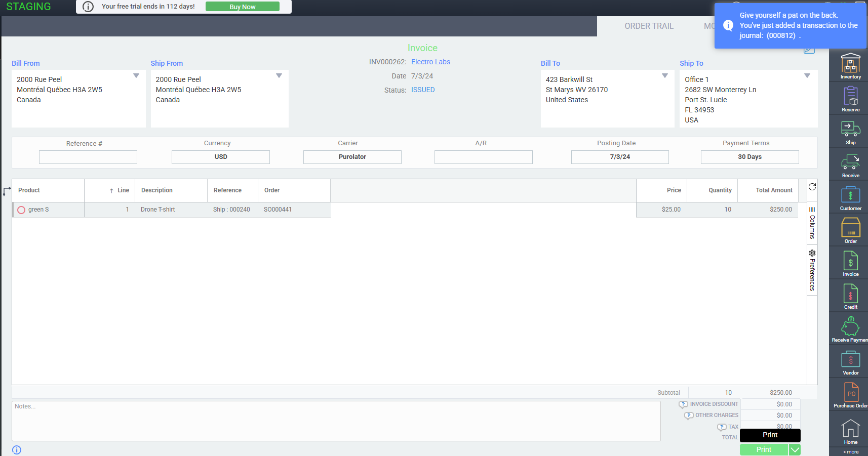Open the Inventory module icon

pos(850,66)
